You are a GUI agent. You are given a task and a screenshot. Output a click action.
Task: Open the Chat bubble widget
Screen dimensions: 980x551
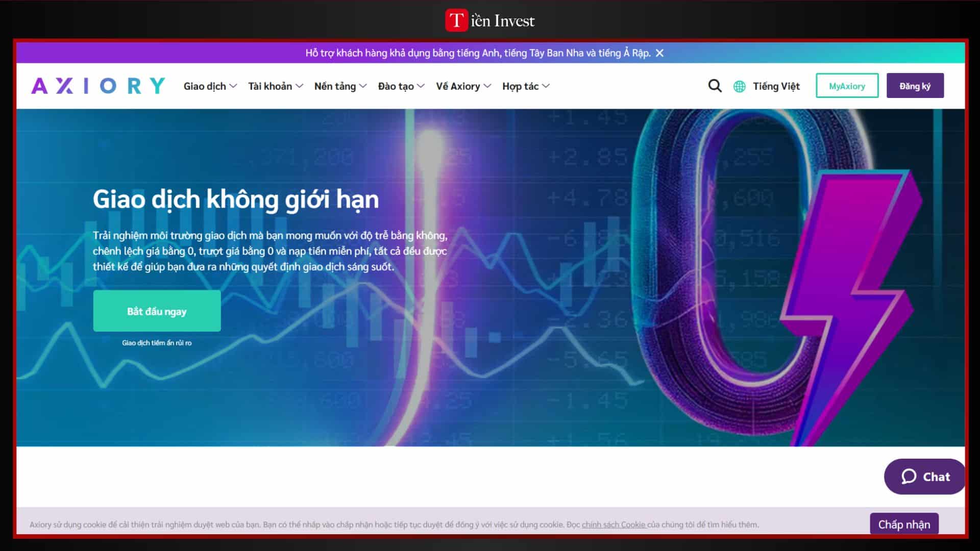924,477
